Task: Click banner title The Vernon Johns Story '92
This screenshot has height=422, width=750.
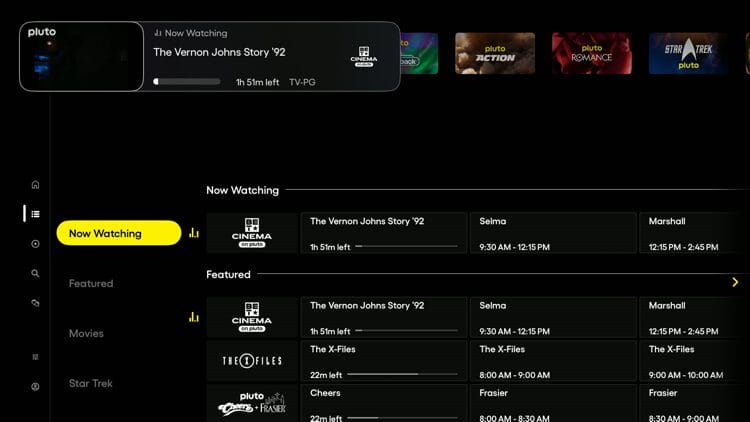Action: tap(219, 52)
